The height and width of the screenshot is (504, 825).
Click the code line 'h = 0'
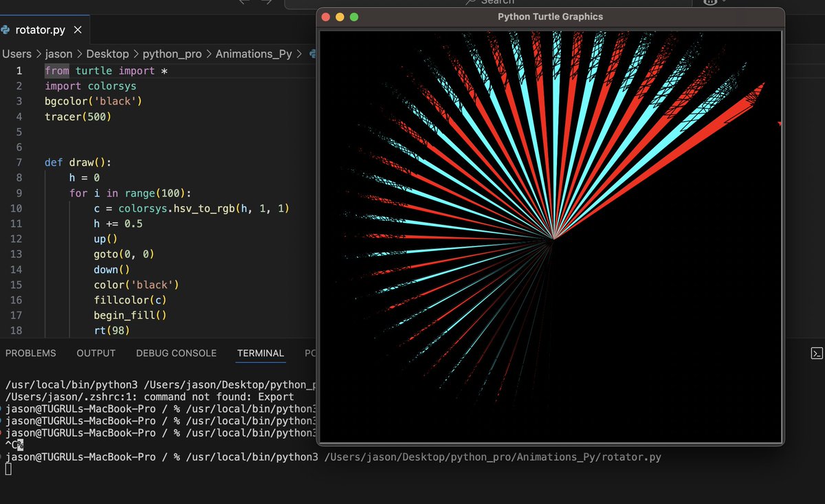pos(85,178)
